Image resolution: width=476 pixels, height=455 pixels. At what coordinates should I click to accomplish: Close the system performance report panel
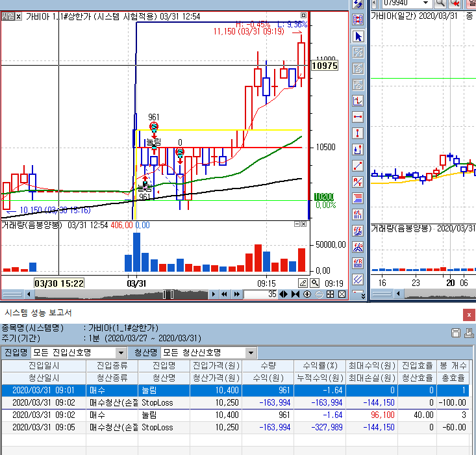[468, 315]
